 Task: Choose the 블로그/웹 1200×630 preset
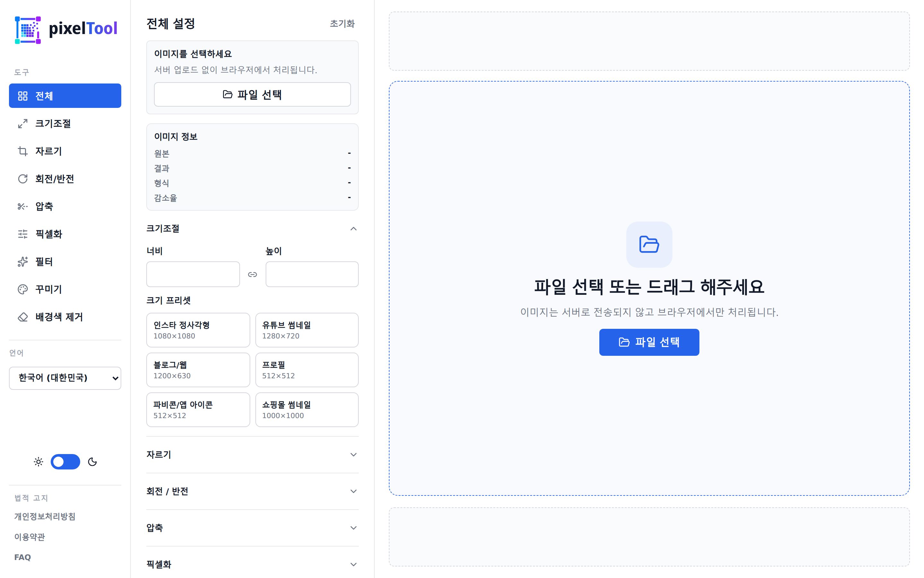pyautogui.click(x=198, y=370)
